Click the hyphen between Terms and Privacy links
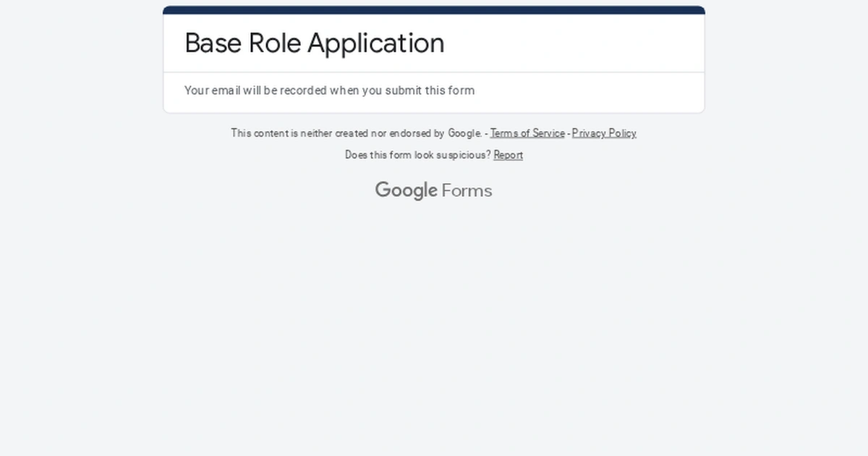This screenshot has height=456, width=868. [x=569, y=133]
